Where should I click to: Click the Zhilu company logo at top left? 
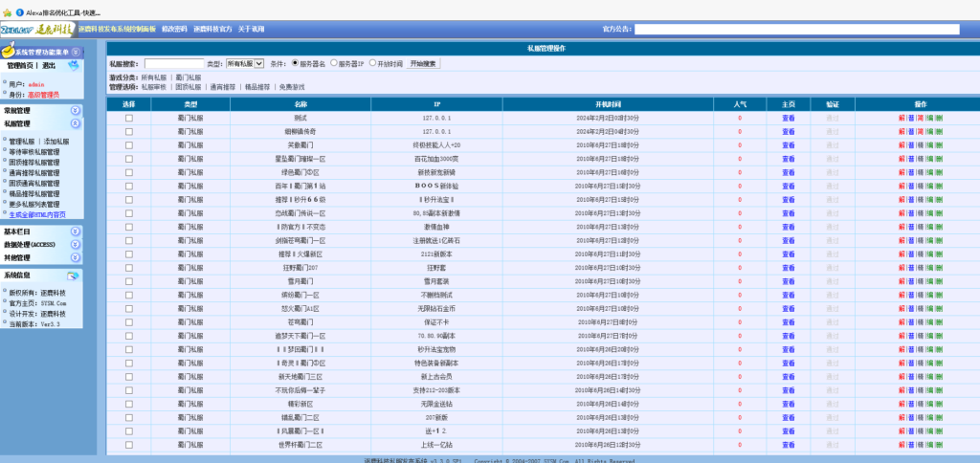coord(36,30)
